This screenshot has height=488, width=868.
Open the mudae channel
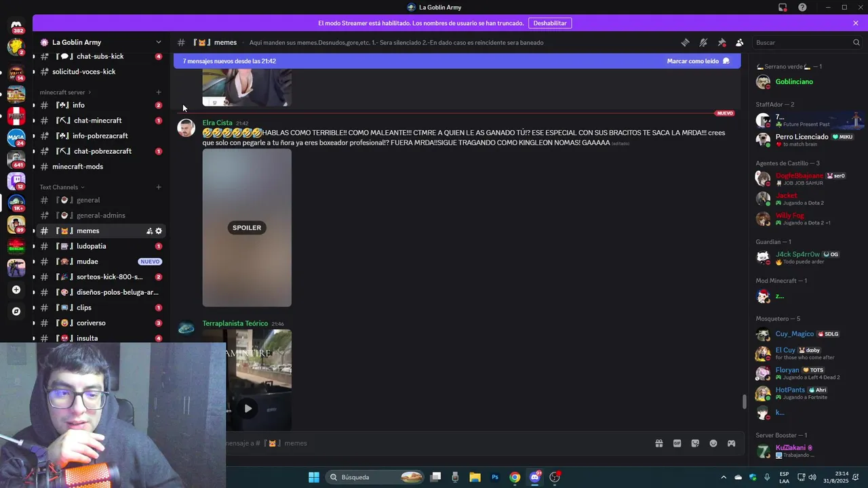[x=101, y=262]
